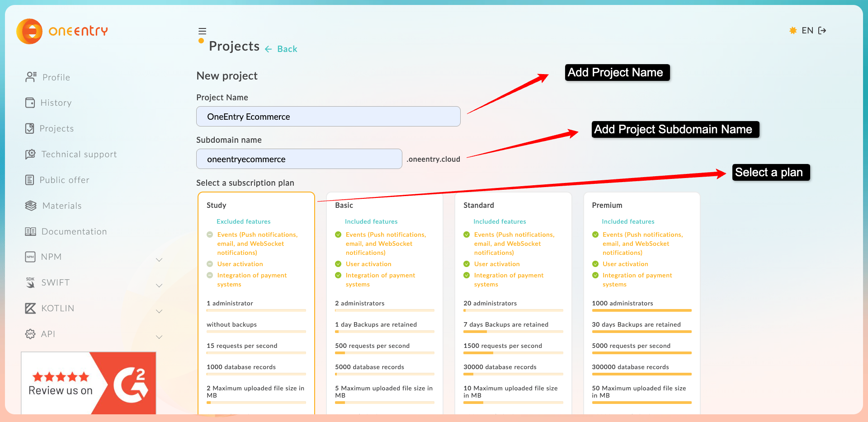Click '.oneentry.cloud' suffix text

(x=433, y=159)
